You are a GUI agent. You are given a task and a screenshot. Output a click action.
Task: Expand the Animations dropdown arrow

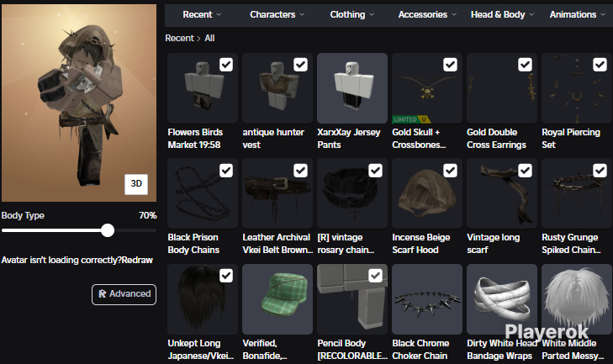(x=603, y=14)
